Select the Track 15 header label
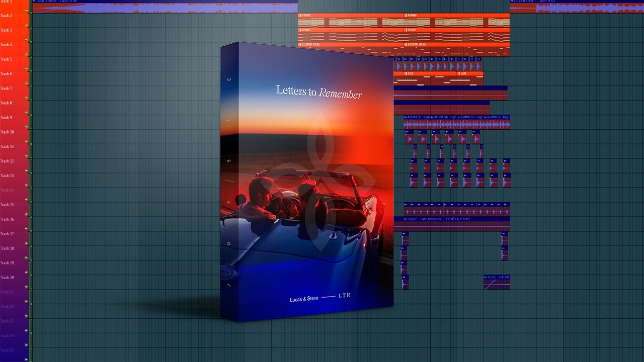644x362 pixels. click(x=7, y=205)
